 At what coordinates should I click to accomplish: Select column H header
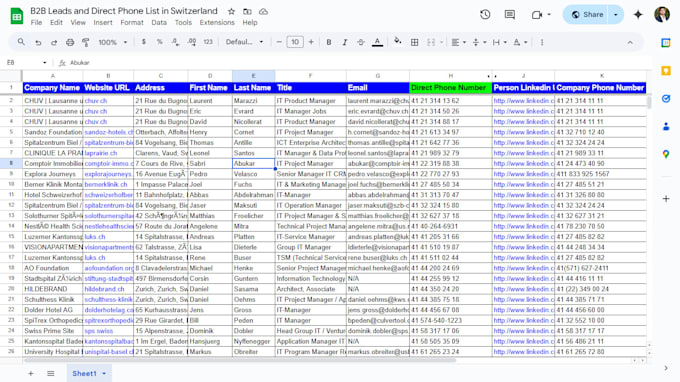[x=451, y=75]
